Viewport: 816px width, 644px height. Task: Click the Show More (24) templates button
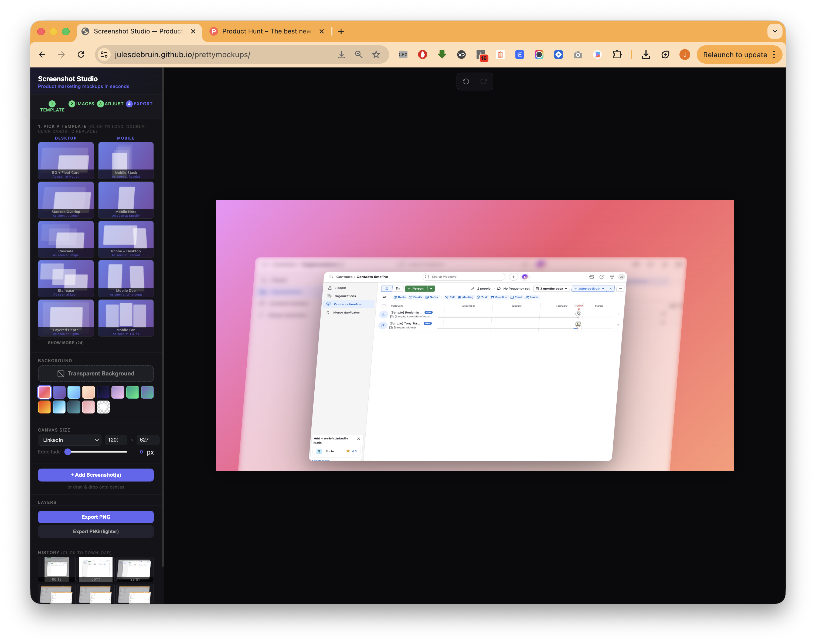click(66, 343)
